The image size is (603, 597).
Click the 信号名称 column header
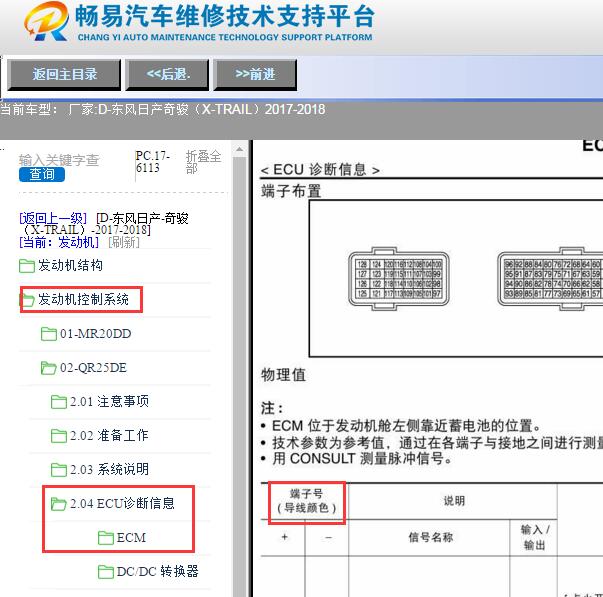tap(430, 537)
